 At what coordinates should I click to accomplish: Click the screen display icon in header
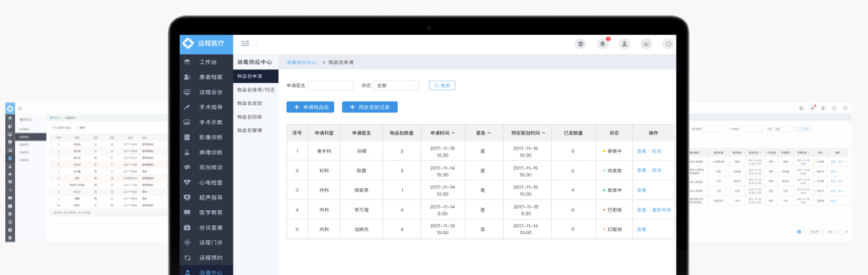click(646, 45)
